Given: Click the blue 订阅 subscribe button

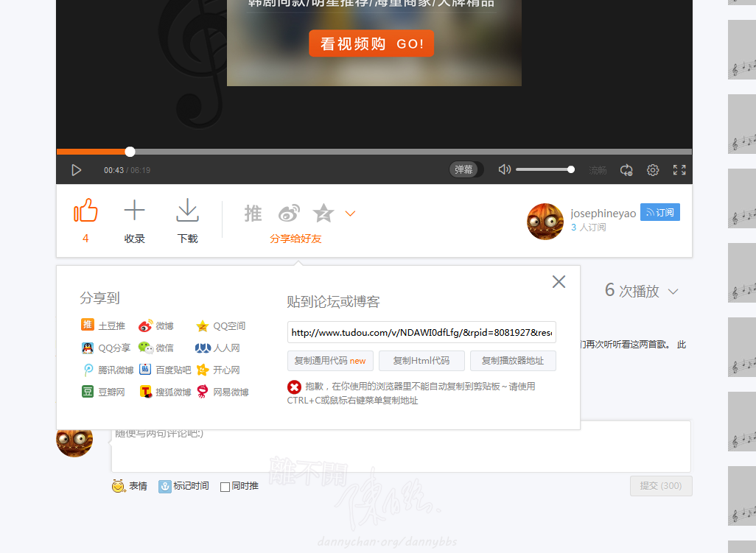Looking at the screenshot, I should point(660,212).
